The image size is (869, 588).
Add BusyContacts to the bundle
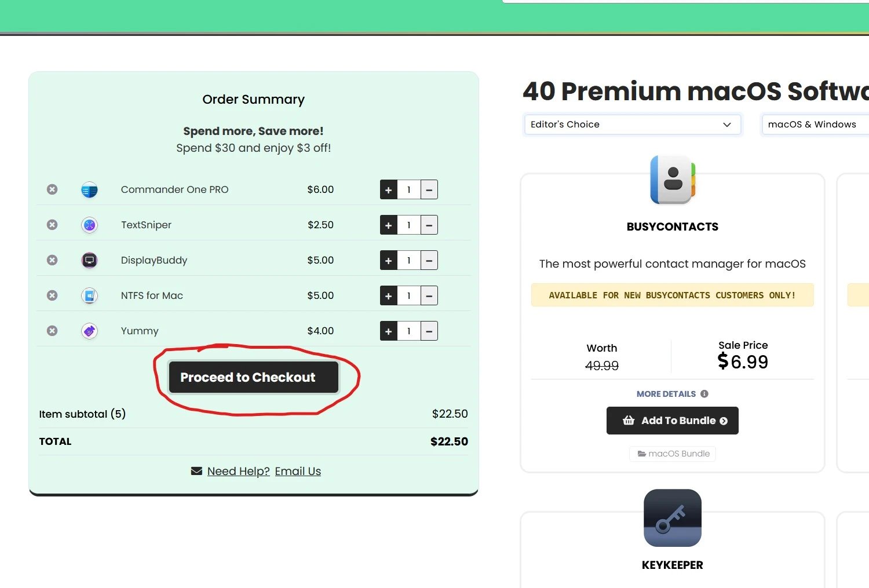click(x=673, y=421)
